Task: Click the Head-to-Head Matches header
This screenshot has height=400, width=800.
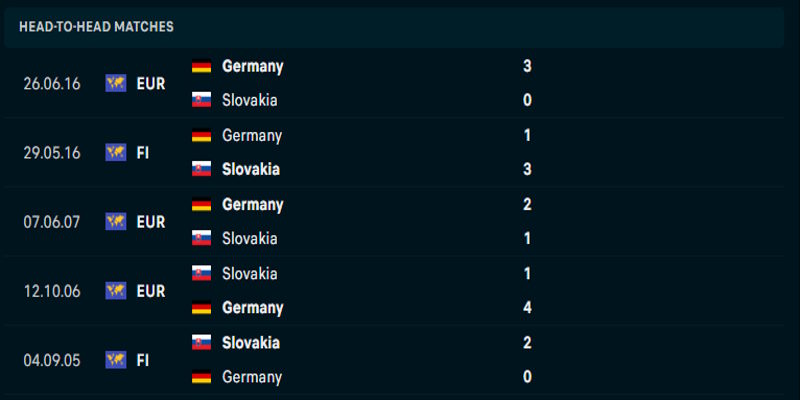Action: coord(96,27)
